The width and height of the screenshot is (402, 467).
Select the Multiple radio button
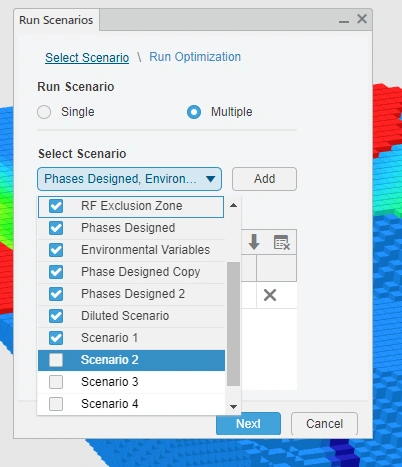point(194,112)
